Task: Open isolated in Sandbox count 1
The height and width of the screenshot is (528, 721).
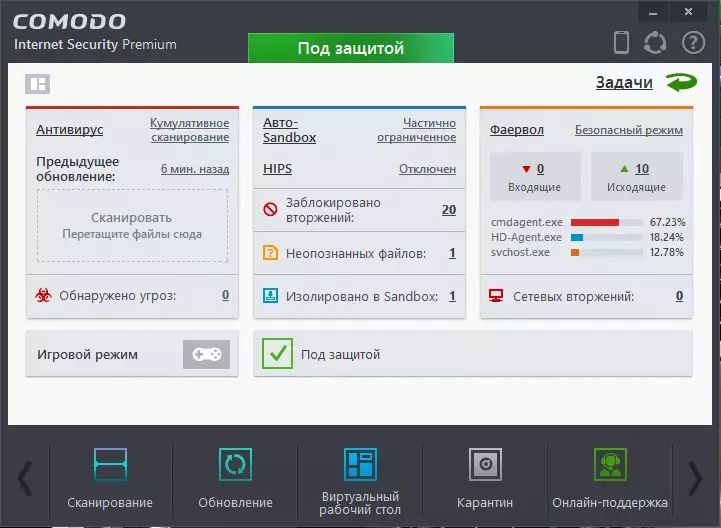Action: pos(452,296)
